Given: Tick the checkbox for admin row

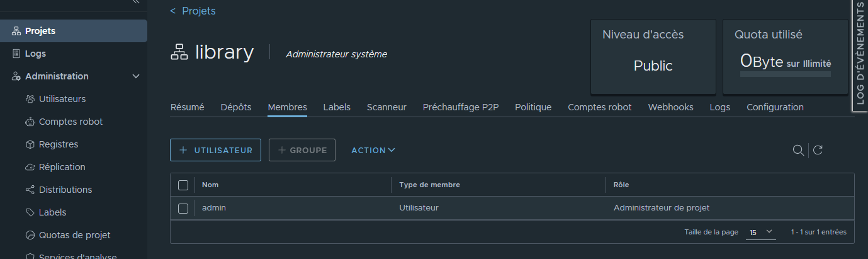Looking at the screenshot, I should point(183,208).
